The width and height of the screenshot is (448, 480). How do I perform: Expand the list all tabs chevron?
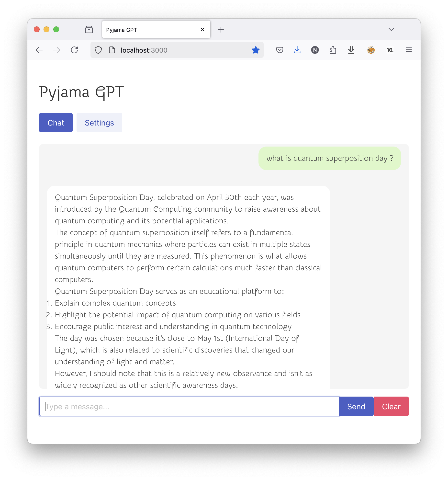point(391,29)
